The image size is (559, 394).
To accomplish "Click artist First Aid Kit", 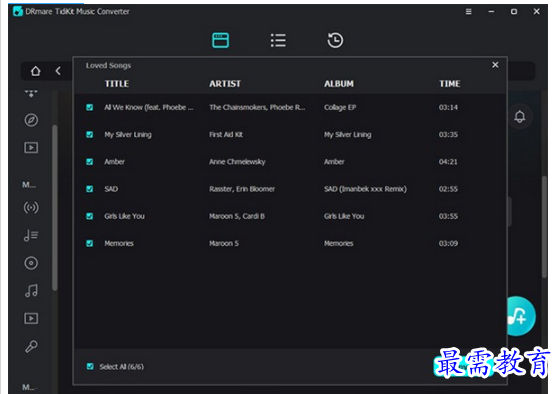I will coord(226,134).
